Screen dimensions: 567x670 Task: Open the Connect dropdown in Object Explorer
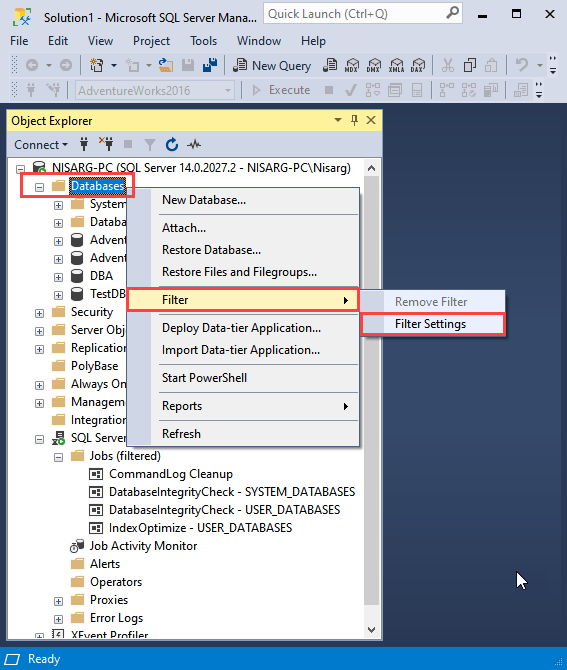[x=41, y=145]
